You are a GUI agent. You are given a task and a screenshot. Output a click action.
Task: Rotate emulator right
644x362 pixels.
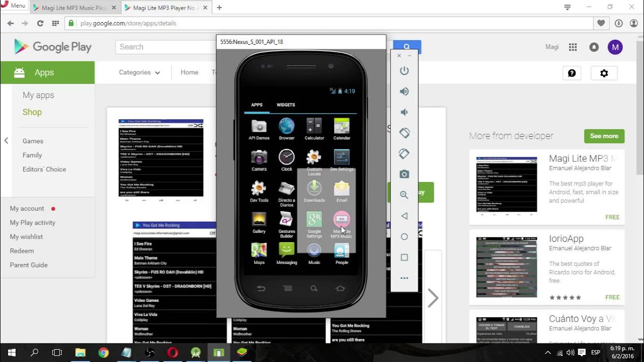(404, 153)
